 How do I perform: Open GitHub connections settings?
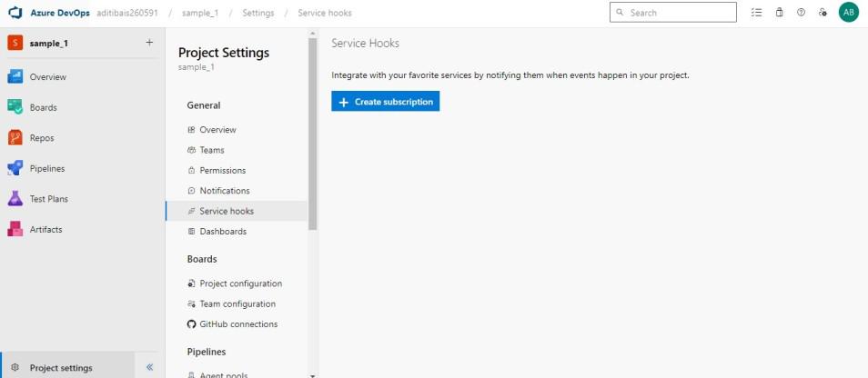click(238, 324)
